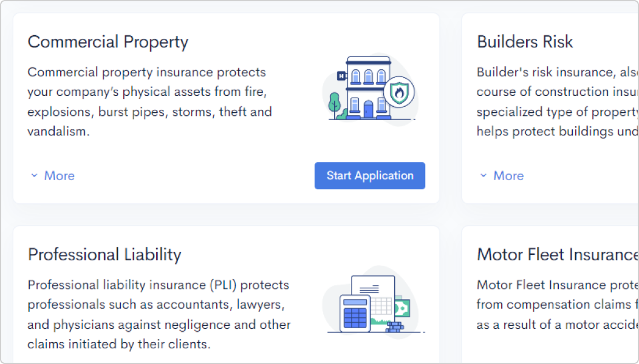Open the More link in Builders Risk card
639x364 pixels.
coord(508,176)
